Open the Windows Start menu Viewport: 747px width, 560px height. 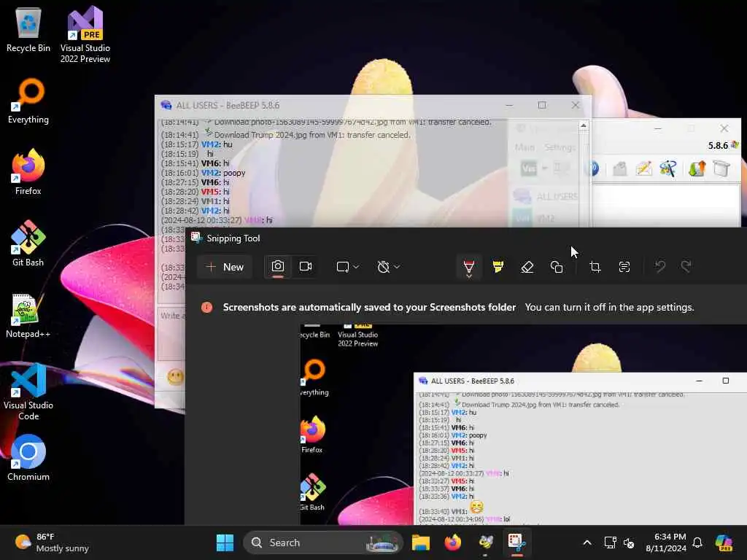click(x=225, y=542)
